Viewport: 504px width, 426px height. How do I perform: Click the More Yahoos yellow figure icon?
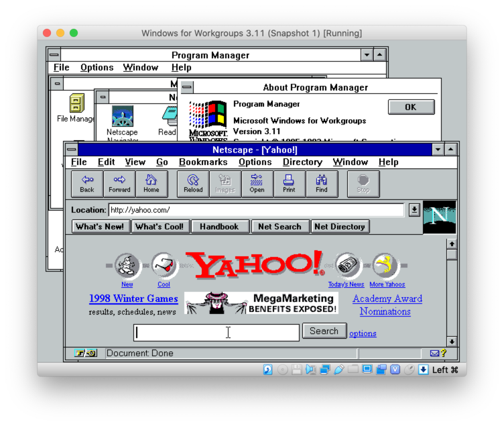386,266
